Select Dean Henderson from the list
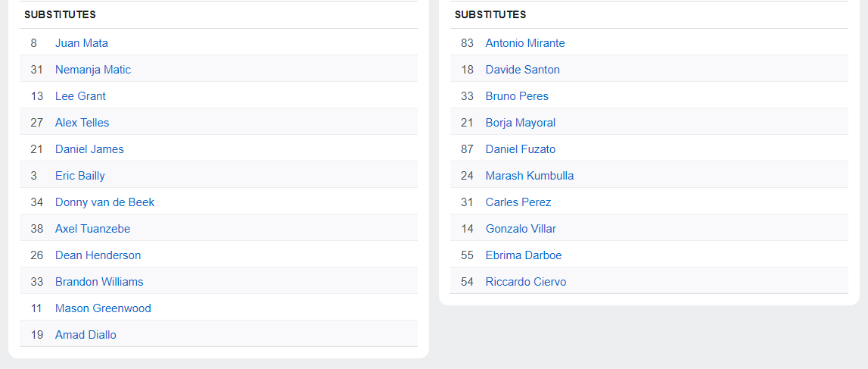868x369 pixels. pos(98,255)
